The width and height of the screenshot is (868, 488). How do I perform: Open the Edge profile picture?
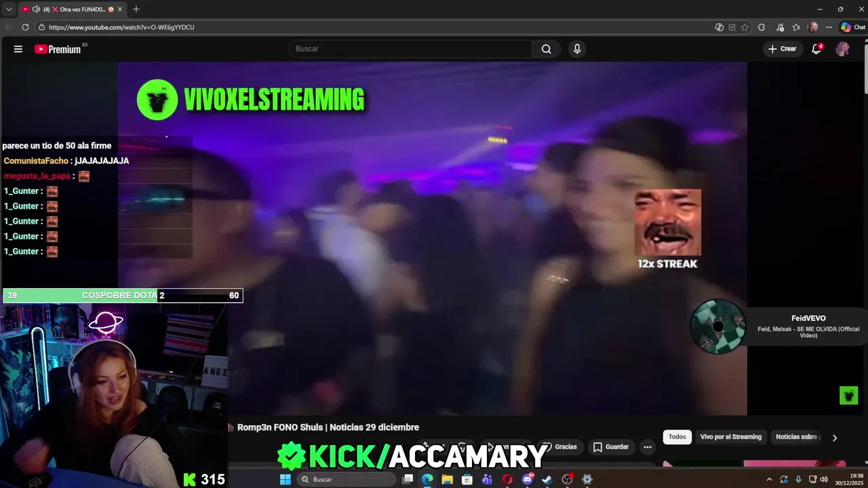tap(813, 27)
